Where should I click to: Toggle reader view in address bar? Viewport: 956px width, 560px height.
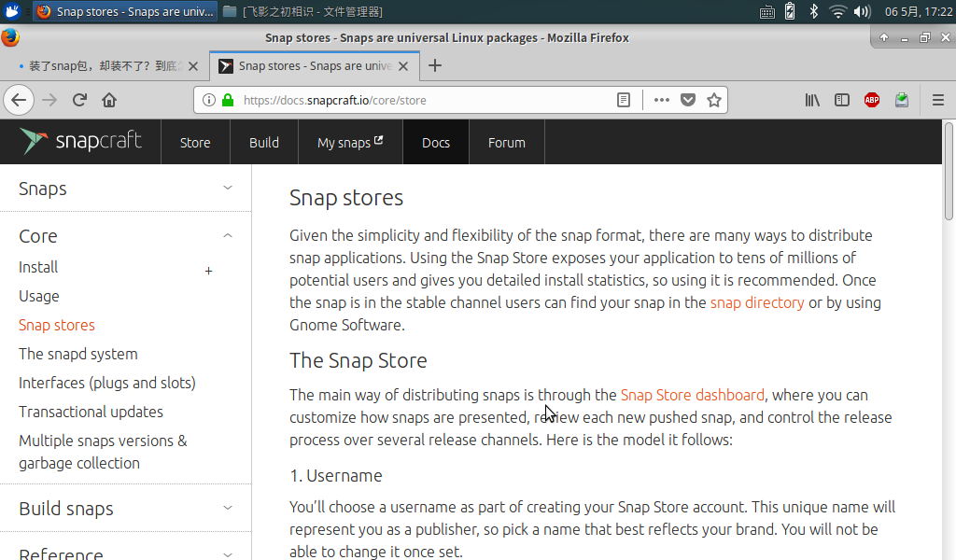(x=623, y=100)
